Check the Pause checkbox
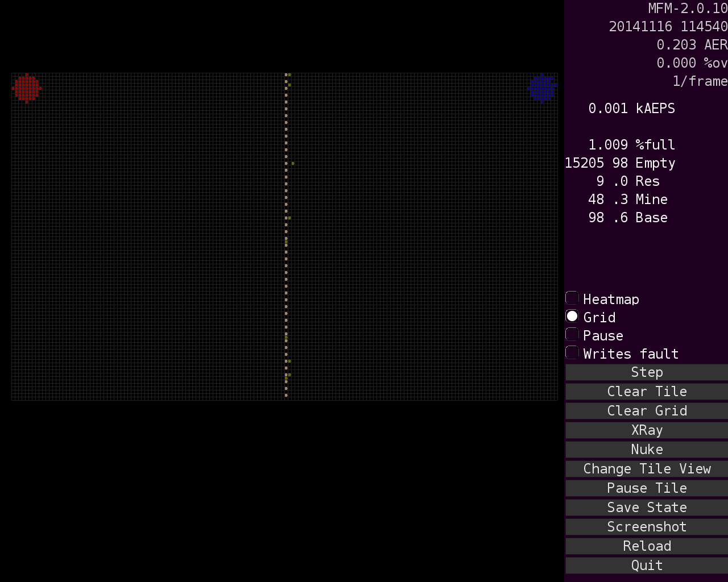 click(x=572, y=335)
